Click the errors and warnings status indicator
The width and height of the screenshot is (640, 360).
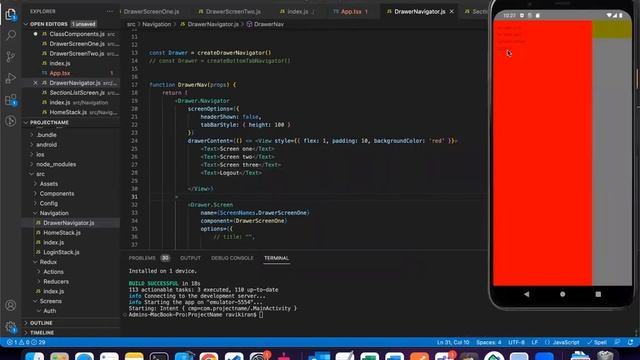point(26,342)
